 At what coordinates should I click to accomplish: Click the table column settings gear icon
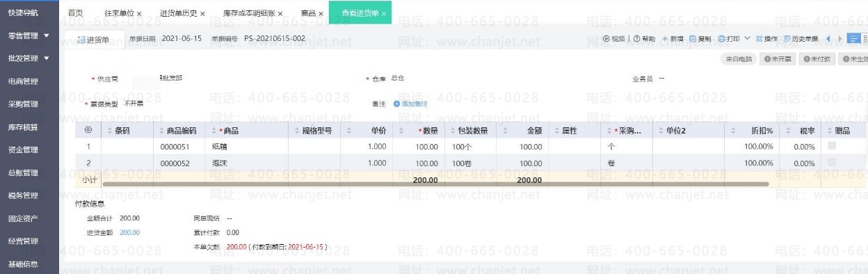(88, 130)
